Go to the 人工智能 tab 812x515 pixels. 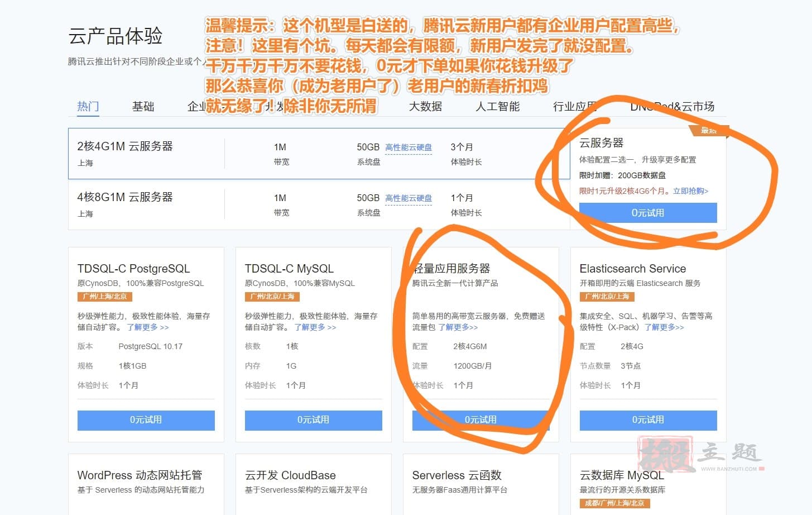click(497, 106)
